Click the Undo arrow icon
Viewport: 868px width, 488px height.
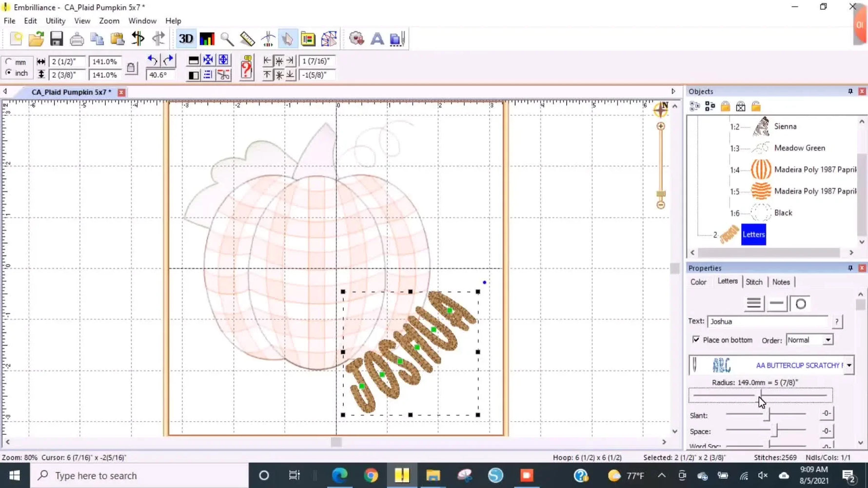(152, 60)
